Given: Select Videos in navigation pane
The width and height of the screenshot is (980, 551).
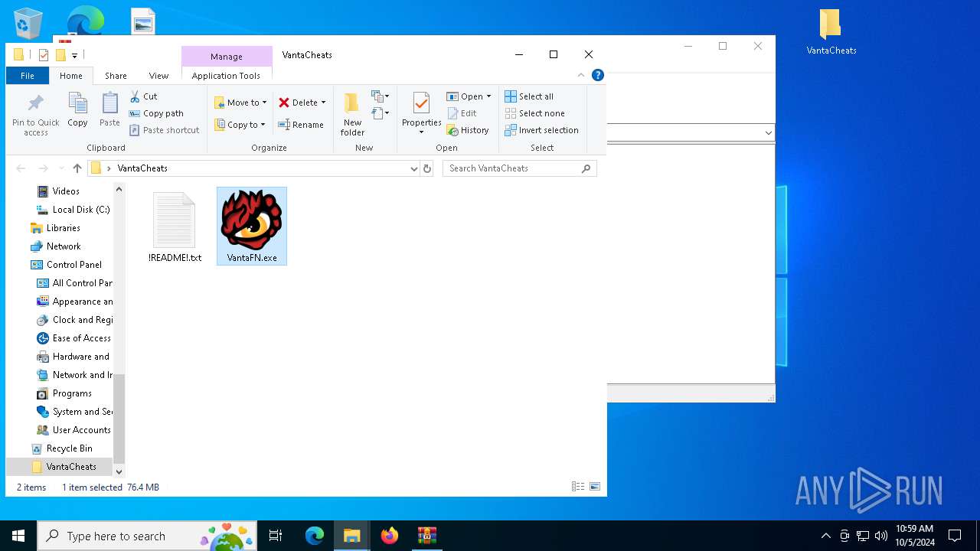Looking at the screenshot, I should click(x=66, y=191).
